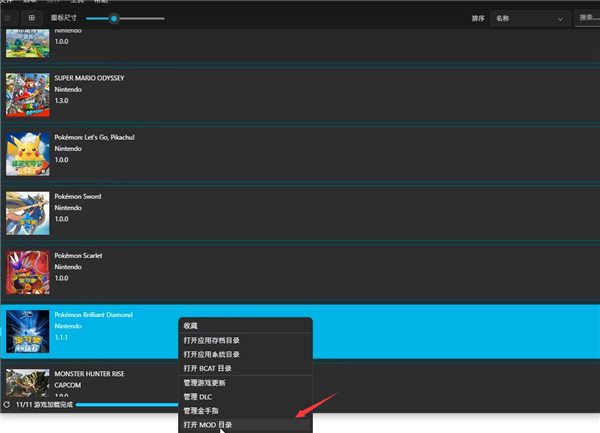Click Pokémon Brilliant Diamond cover icon
Image resolution: width=600 pixels, height=433 pixels.
(x=28, y=331)
